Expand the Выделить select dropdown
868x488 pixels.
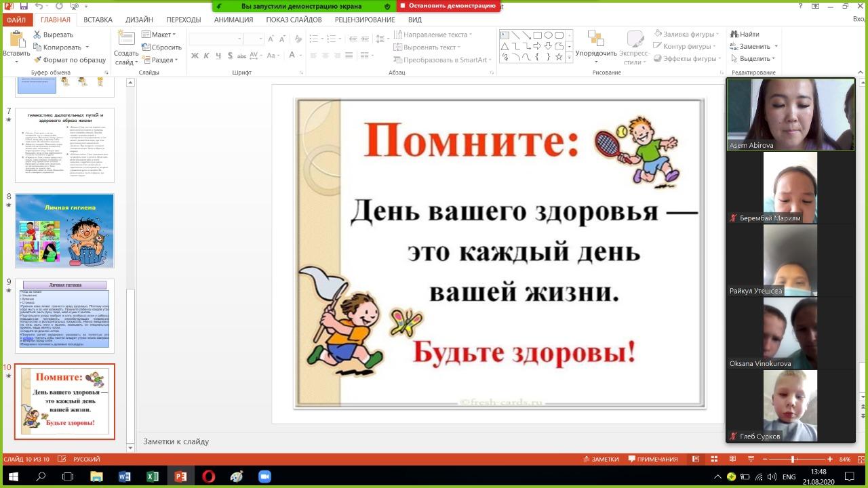coord(754,59)
